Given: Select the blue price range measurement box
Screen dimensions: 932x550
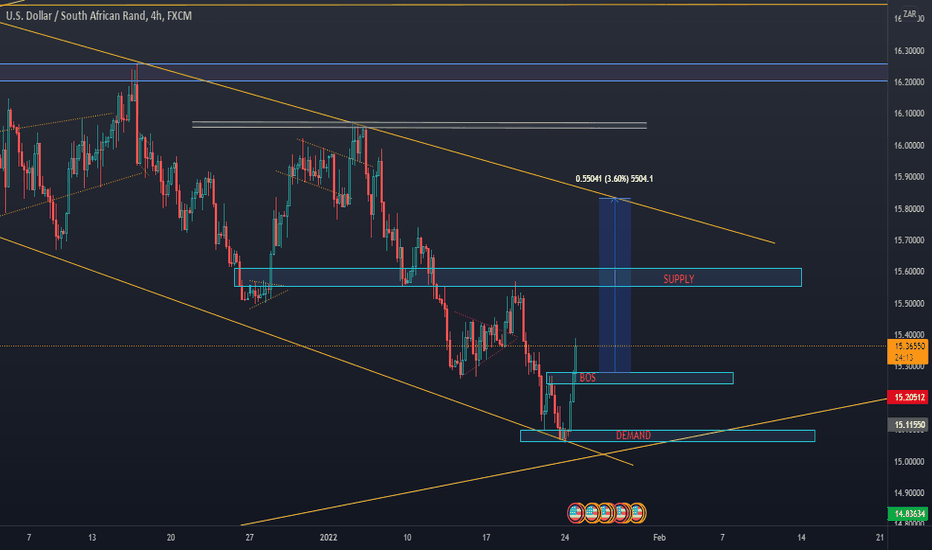Looking at the screenshot, I should (x=615, y=285).
